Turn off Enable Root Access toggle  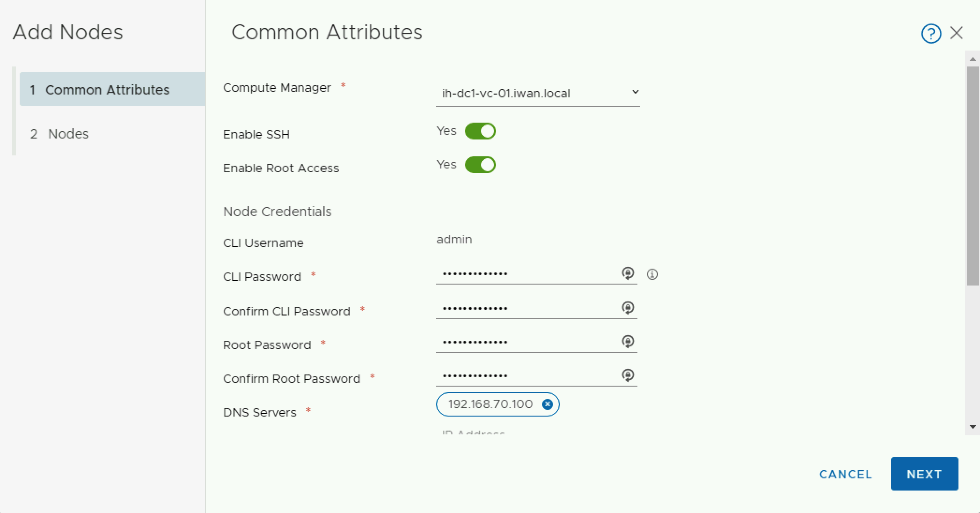[480, 165]
